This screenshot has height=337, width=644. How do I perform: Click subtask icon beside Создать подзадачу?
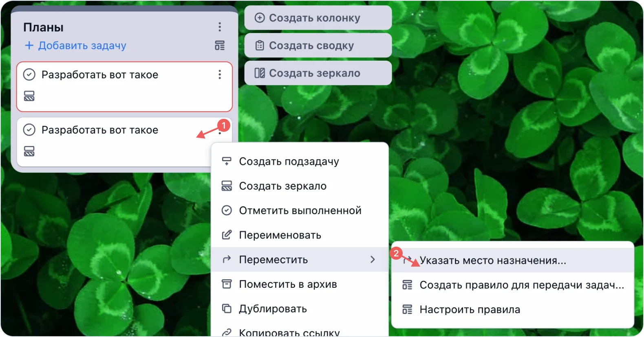(x=227, y=161)
